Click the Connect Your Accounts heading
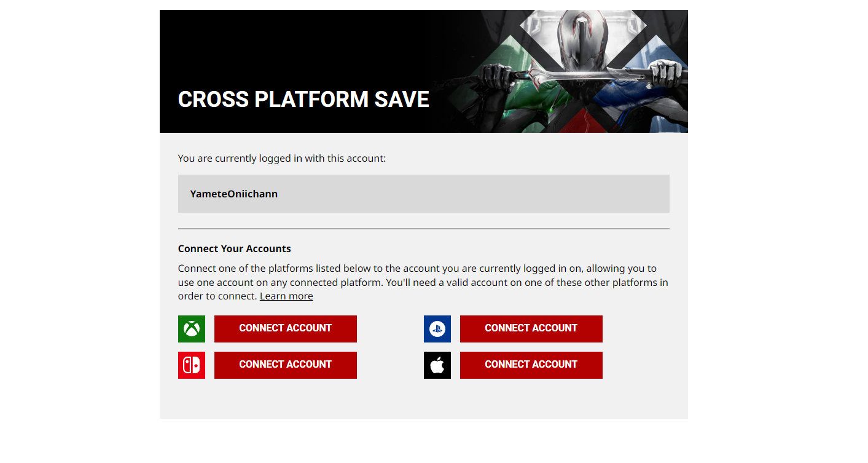Viewport: 868px width, 463px height. pos(235,248)
